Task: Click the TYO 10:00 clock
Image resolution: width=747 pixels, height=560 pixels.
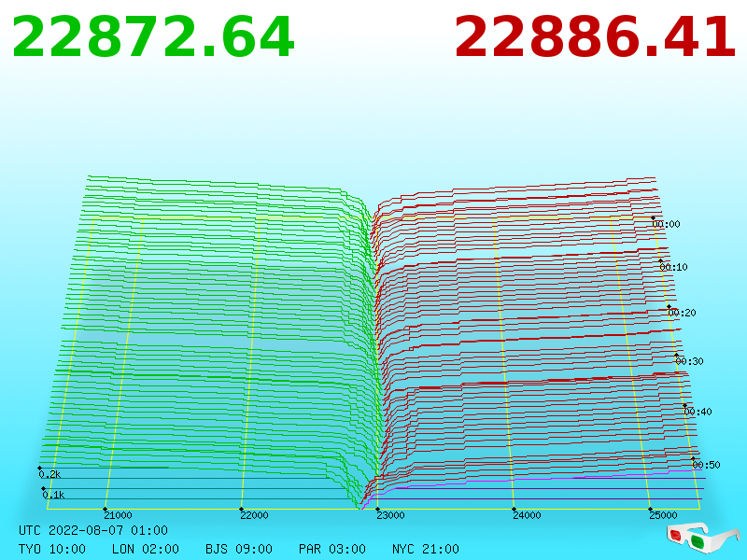Action: point(52,549)
